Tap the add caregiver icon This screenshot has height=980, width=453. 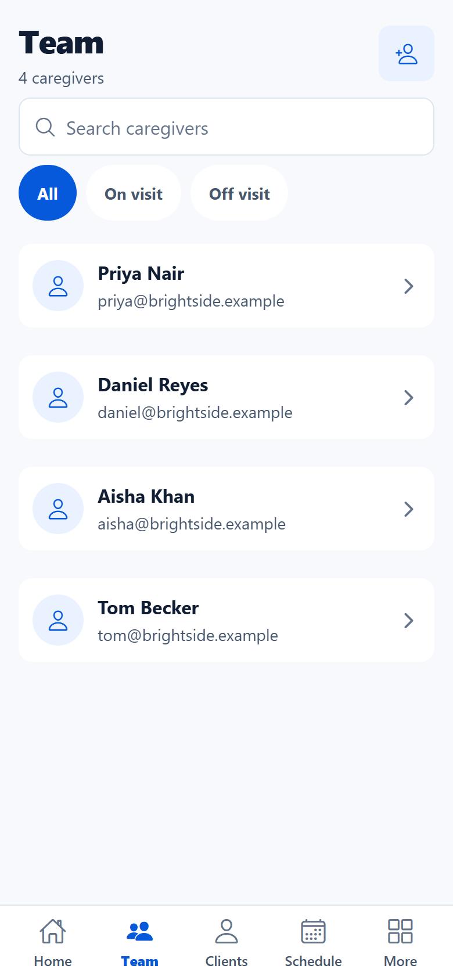point(407,53)
